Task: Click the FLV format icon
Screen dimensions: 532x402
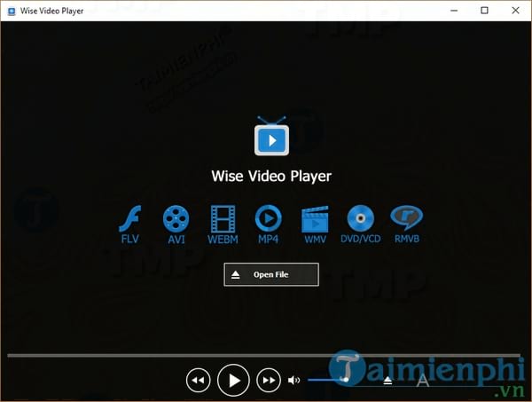Action: [x=130, y=219]
